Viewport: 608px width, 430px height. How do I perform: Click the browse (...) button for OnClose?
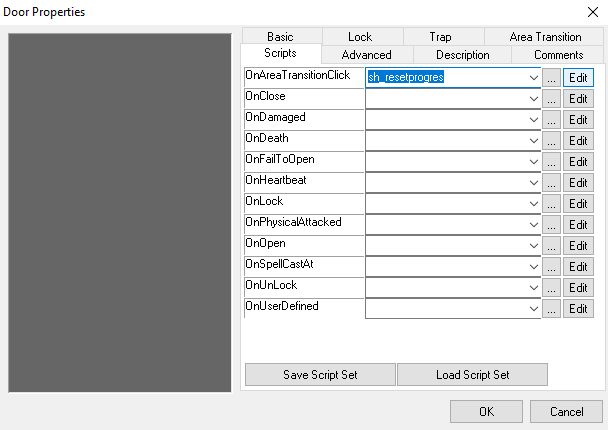[x=552, y=99]
